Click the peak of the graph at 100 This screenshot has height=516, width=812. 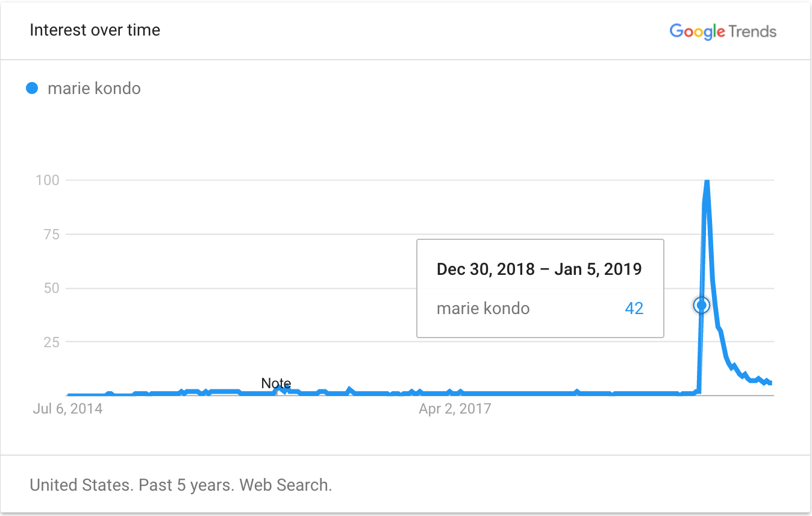click(707, 181)
